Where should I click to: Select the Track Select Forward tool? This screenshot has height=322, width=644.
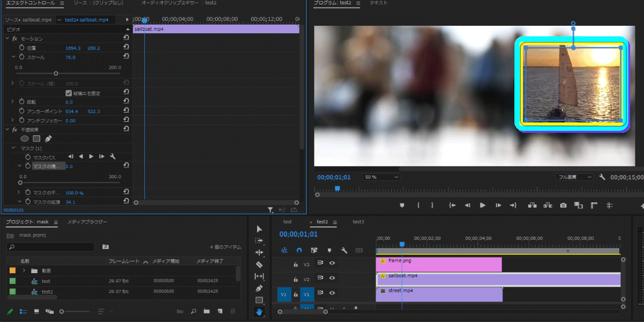click(x=259, y=241)
